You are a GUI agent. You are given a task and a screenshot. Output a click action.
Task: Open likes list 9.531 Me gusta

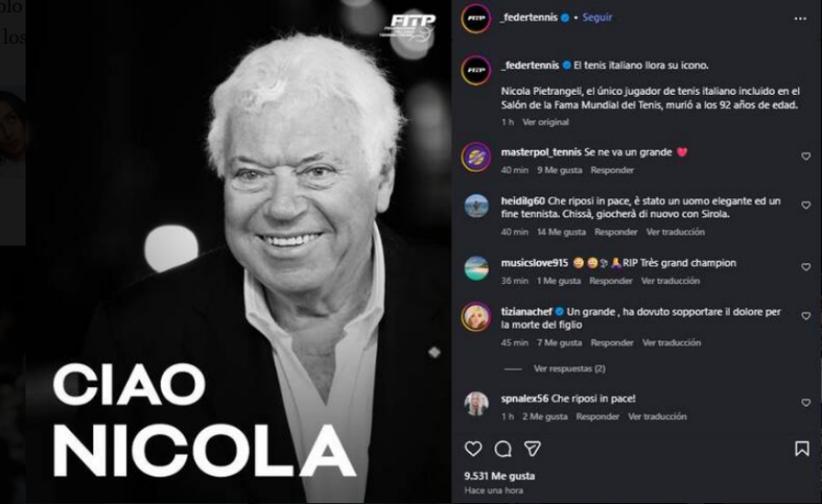500,477
